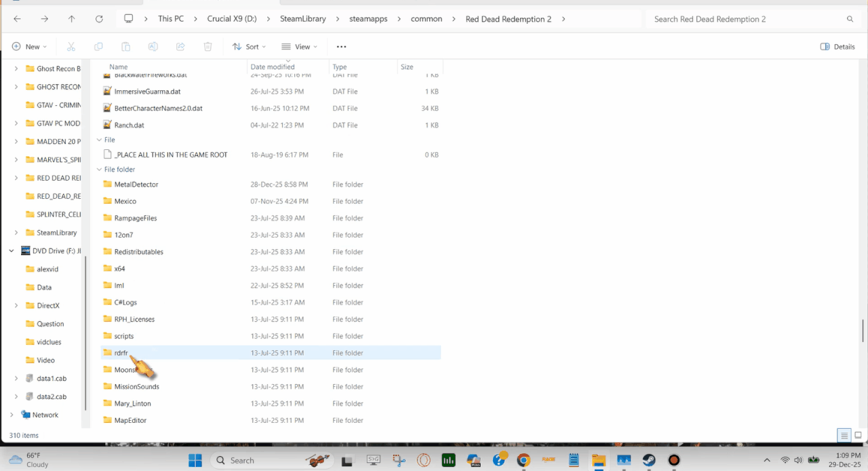Select _PLACE ALL THIS IN THE GAME ROOT file
The height and width of the screenshot is (471, 868).
pos(271,155)
